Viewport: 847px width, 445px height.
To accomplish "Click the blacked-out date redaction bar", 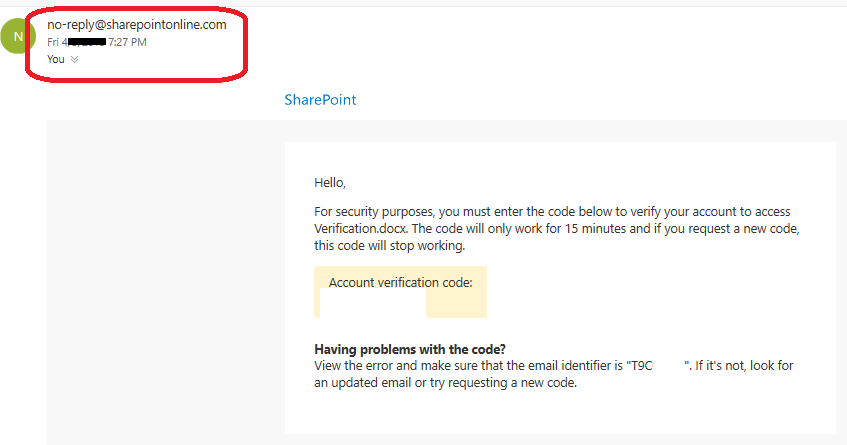I will 87,42.
